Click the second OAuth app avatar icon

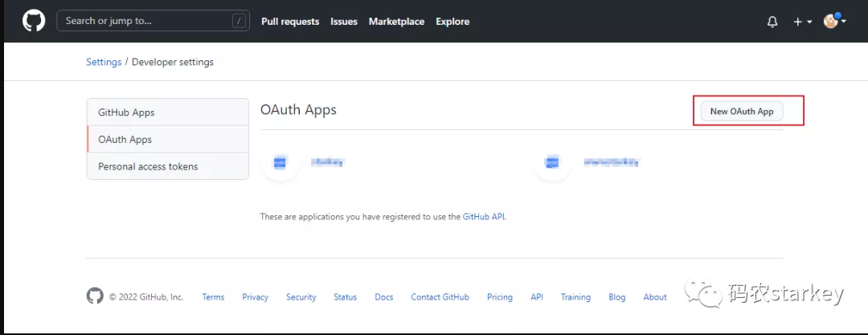click(551, 162)
